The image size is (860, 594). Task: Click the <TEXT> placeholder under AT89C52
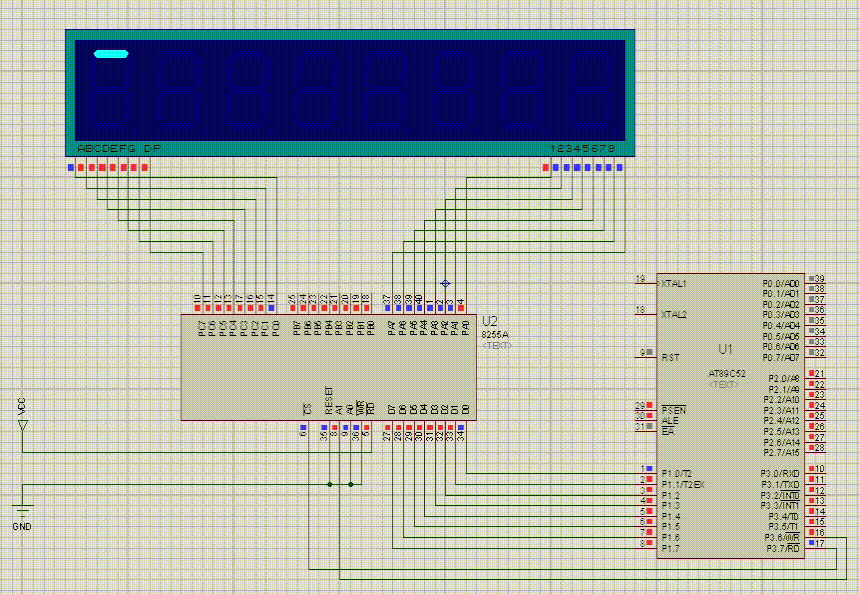tap(723, 384)
